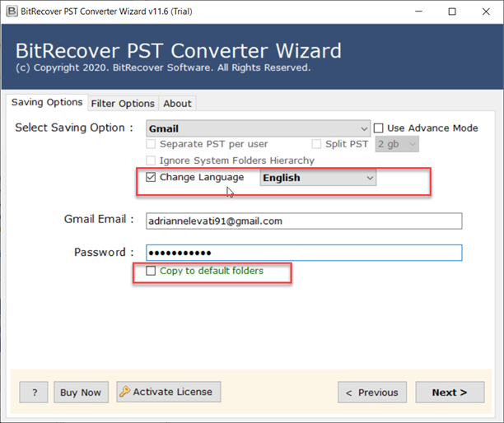Toggle the Split PST checkbox
The height and width of the screenshot is (423, 504).
(x=316, y=144)
